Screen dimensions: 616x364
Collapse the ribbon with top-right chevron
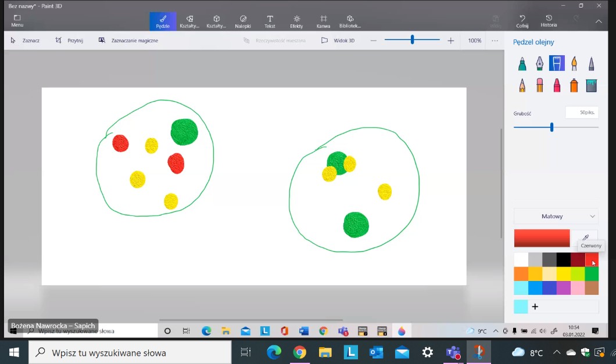pyautogui.click(x=599, y=21)
